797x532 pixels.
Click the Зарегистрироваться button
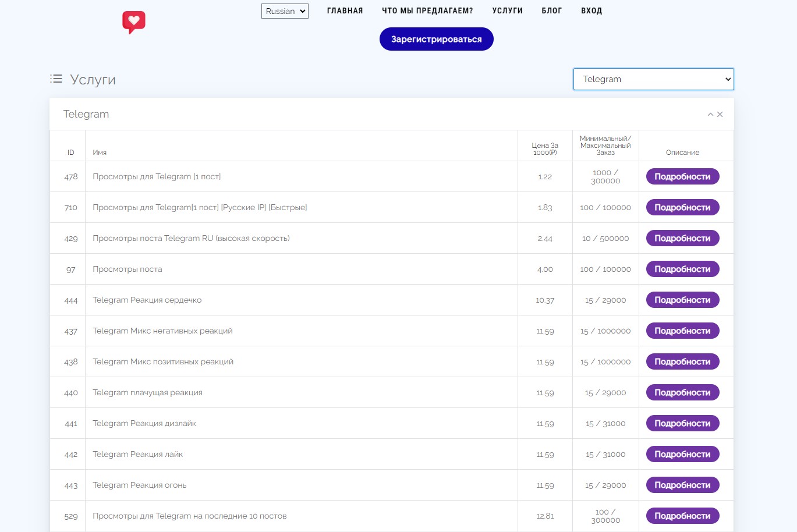pos(436,39)
